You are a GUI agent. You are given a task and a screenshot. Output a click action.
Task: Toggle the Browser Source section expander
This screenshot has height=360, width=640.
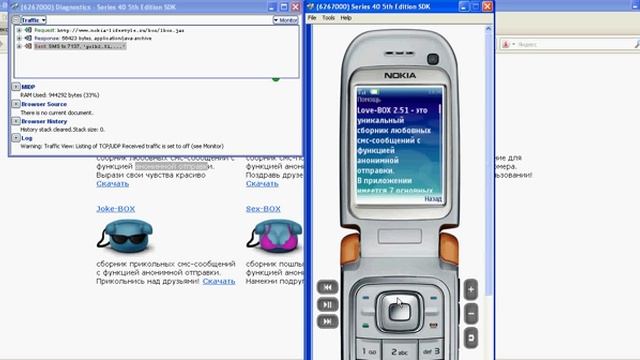coord(16,104)
